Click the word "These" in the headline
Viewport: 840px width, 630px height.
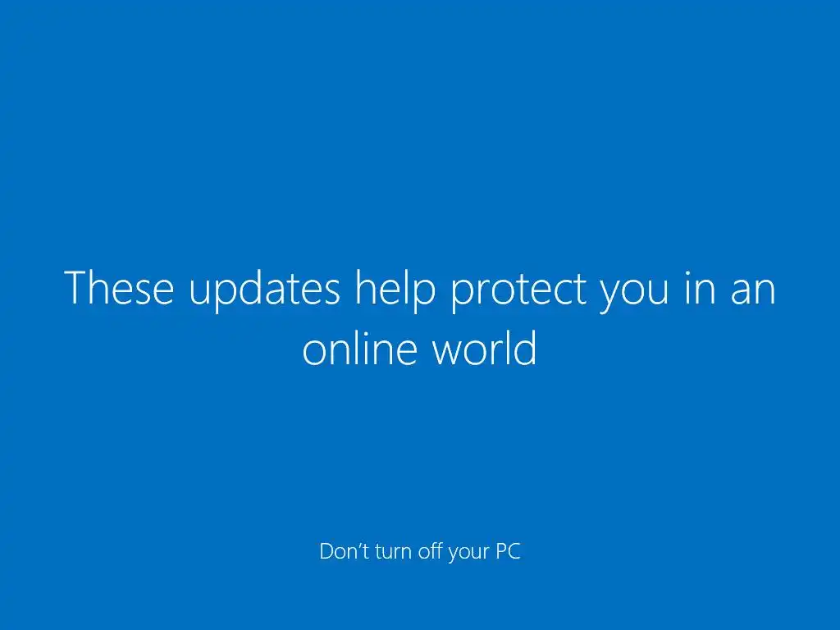(x=119, y=288)
